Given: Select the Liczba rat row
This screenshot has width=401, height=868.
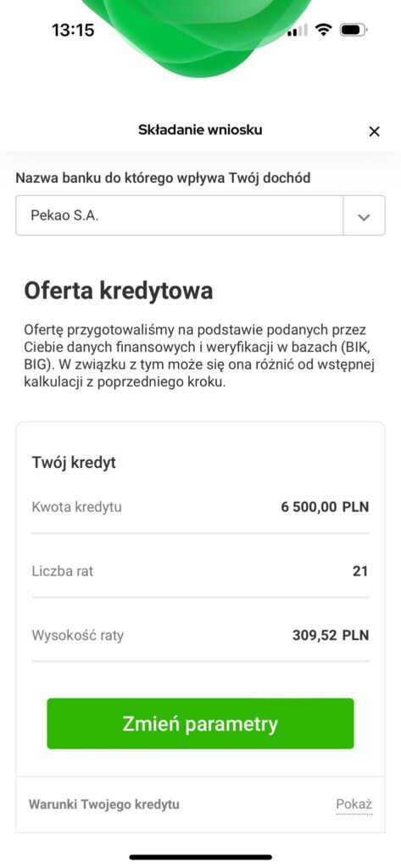Looking at the screenshot, I should tap(200, 570).
